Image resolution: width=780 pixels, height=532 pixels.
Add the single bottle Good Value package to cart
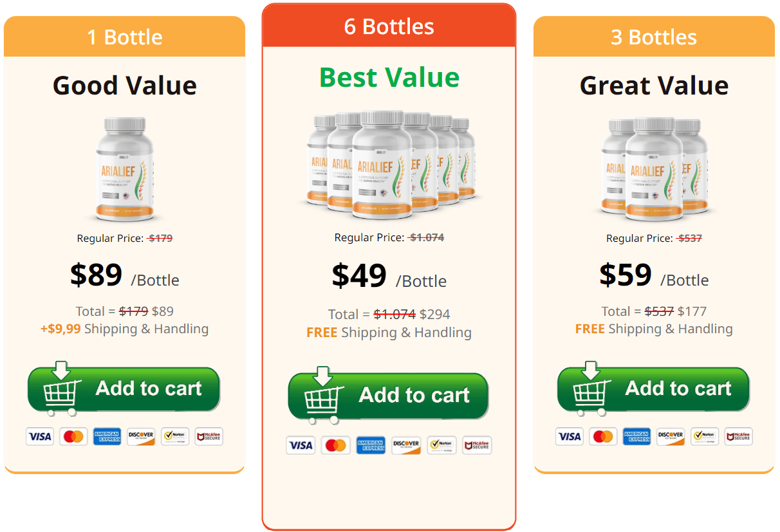(x=124, y=389)
